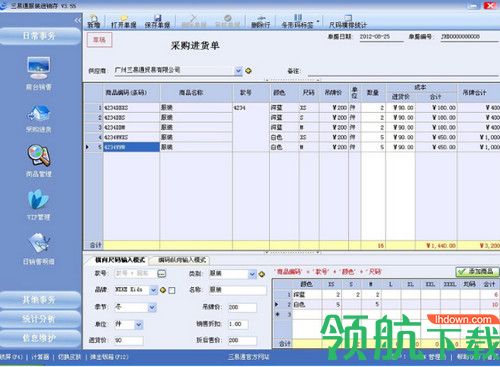Viewport: 500px width, 367px height.
Task: Click the 添加商品 add product button
Action: point(477,272)
